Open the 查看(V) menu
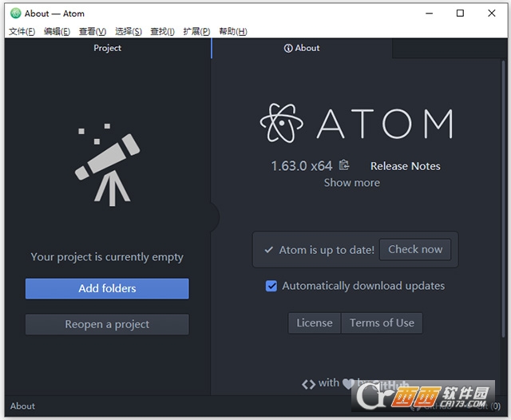The image size is (511, 420). (x=93, y=31)
